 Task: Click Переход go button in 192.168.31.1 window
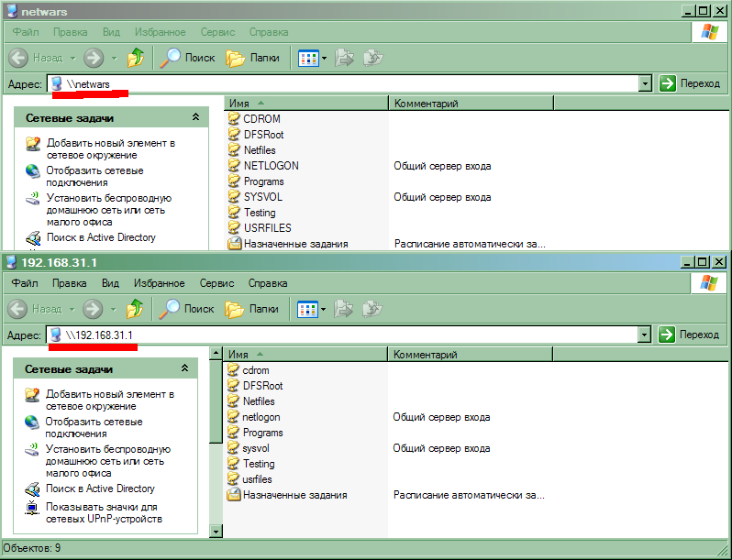[689, 335]
